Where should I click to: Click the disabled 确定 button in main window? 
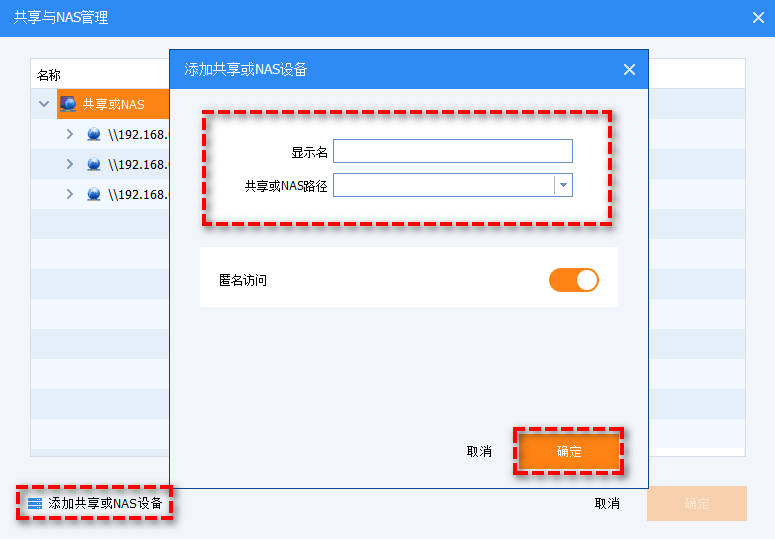click(x=697, y=503)
